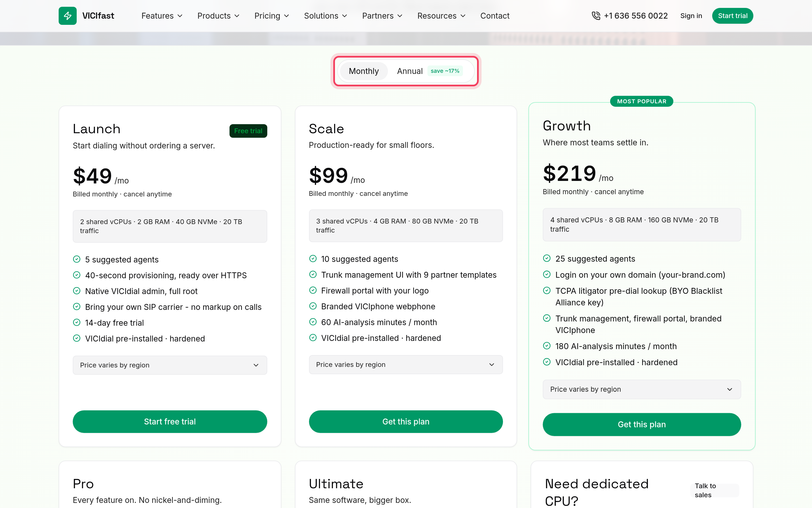Click checkmark icon beside 5 suggested agents
Screen dimensions: 812x508
click(x=77, y=259)
